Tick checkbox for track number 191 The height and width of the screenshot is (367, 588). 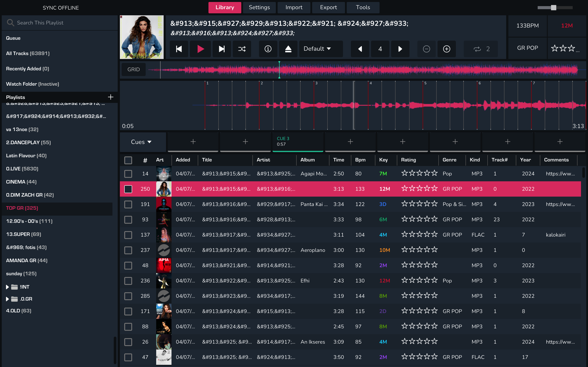point(128,204)
